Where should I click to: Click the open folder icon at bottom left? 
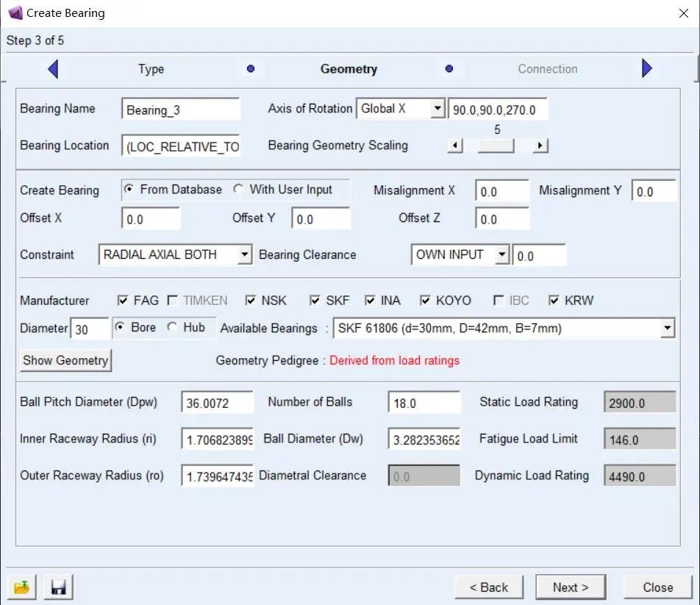(x=22, y=587)
